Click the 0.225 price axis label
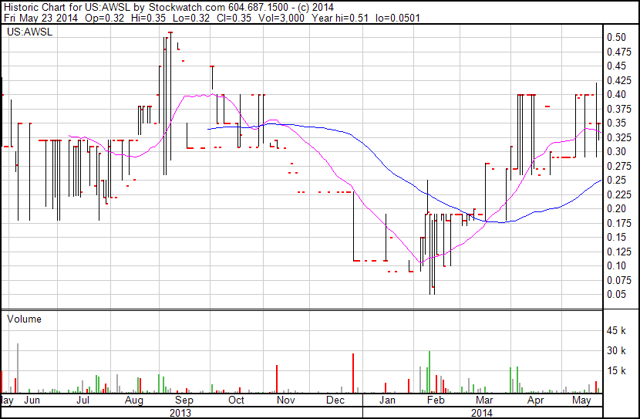This screenshot has width=640, height=419. pyautogui.click(x=619, y=195)
